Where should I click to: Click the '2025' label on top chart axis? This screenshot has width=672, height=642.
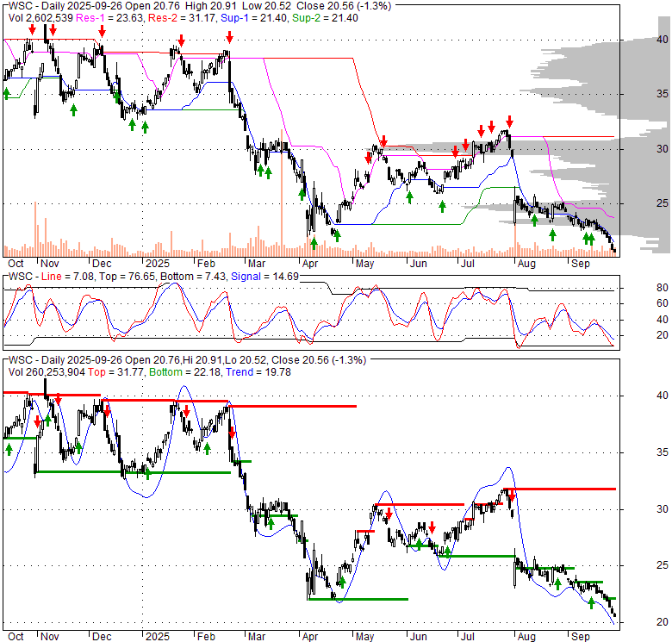click(x=158, y=264)
